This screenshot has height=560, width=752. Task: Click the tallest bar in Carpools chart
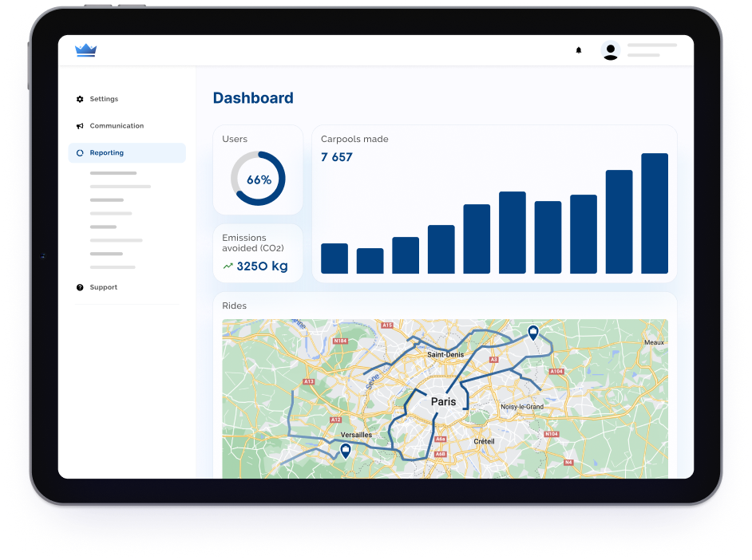point(655,214)
